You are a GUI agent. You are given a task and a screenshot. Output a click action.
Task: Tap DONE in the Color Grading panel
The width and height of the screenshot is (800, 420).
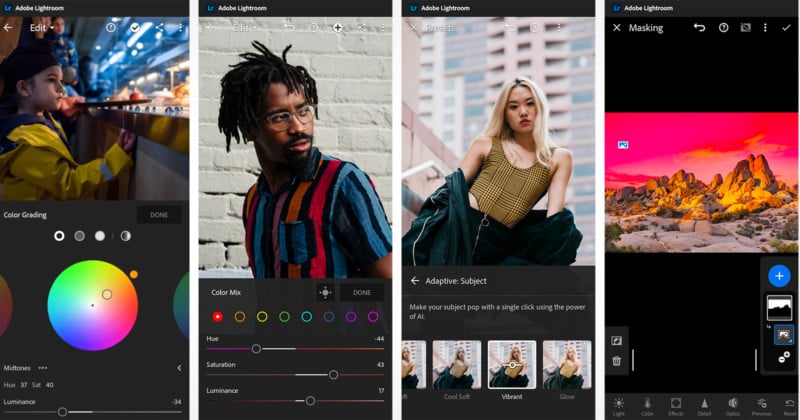[159, 215]
